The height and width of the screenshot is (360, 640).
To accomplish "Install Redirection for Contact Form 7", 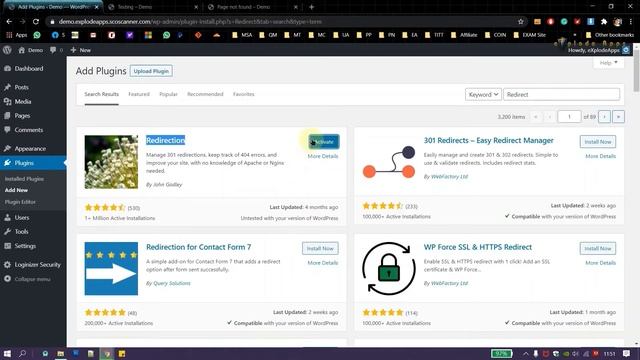I will [x=320, y=248].
